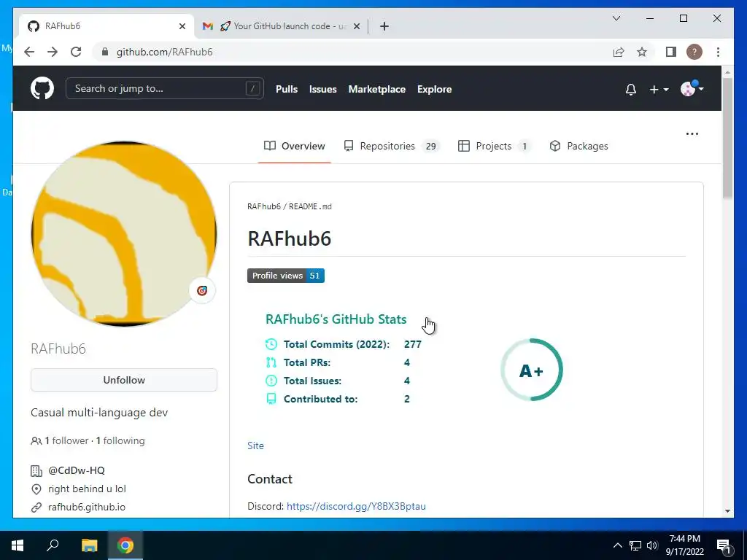
Task: Switch to the Packages tab
Action: tap(578, 146)
